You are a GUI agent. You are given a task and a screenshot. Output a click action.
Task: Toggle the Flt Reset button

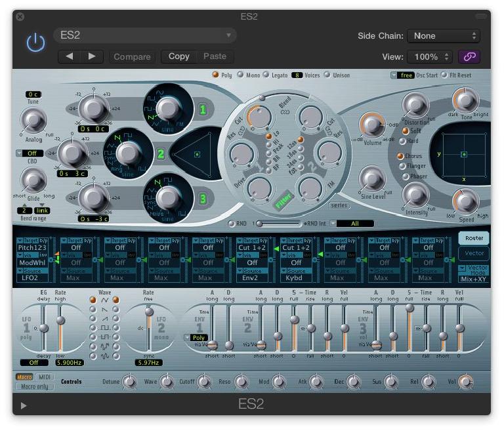click(x=444, y=75)
